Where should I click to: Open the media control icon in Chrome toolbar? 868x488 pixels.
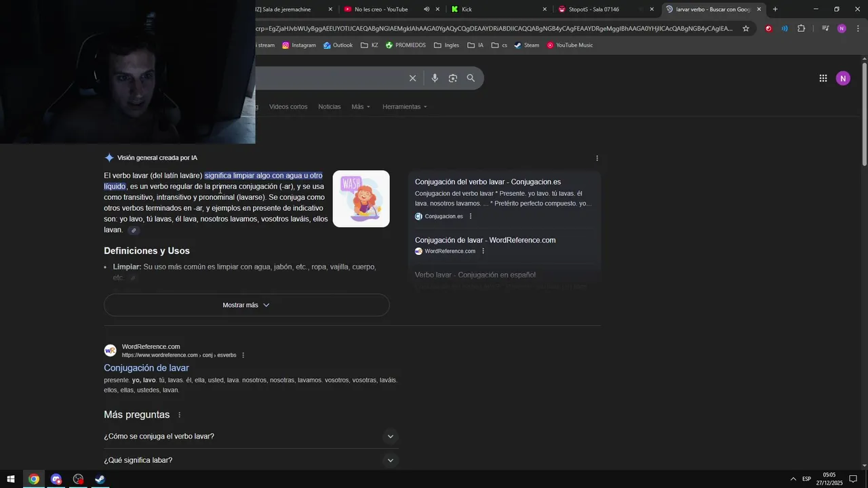[x=825, y=28]
